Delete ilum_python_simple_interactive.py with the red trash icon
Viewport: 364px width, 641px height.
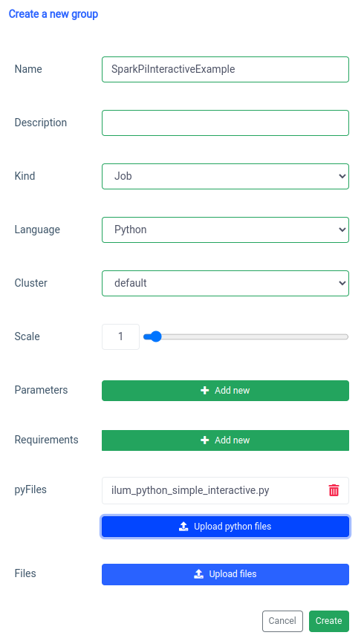[x=334, y=490]
